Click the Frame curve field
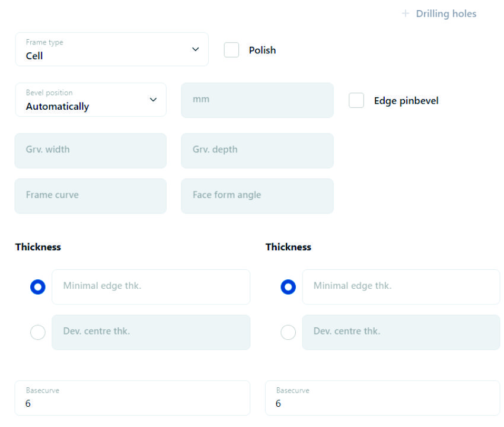This screenshot has width=504, height=427. coord(90,195)
